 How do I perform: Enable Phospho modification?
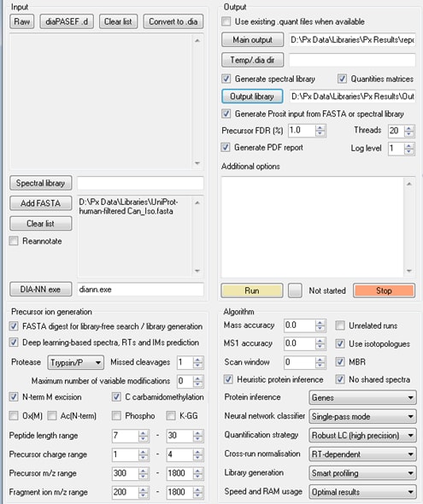click(x=116, y=416)
